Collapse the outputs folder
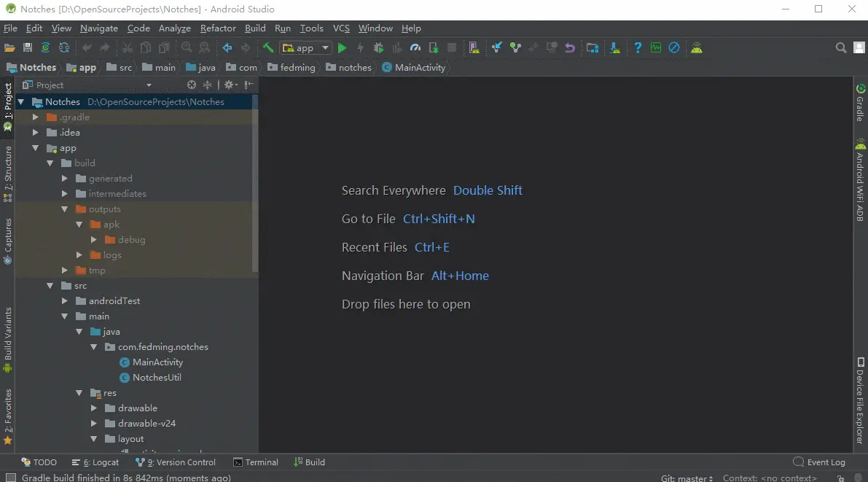The height and width of the screenshot is (482, 868). click(65, 209)
